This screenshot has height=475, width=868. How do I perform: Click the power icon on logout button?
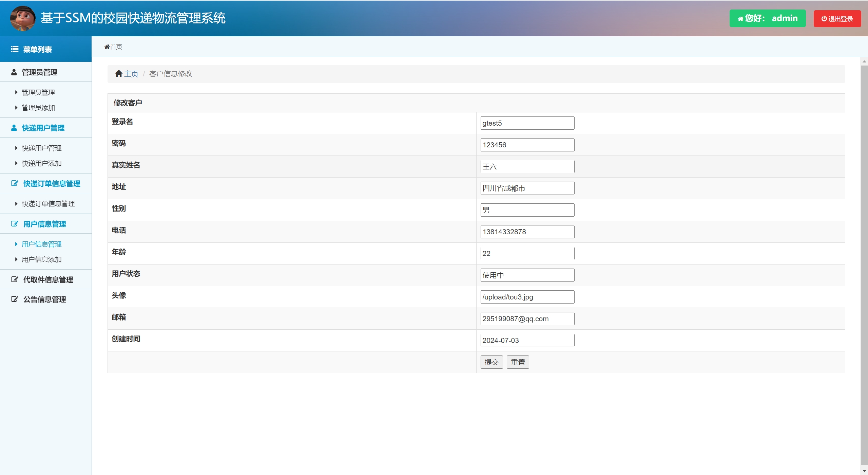click(824, 19)
